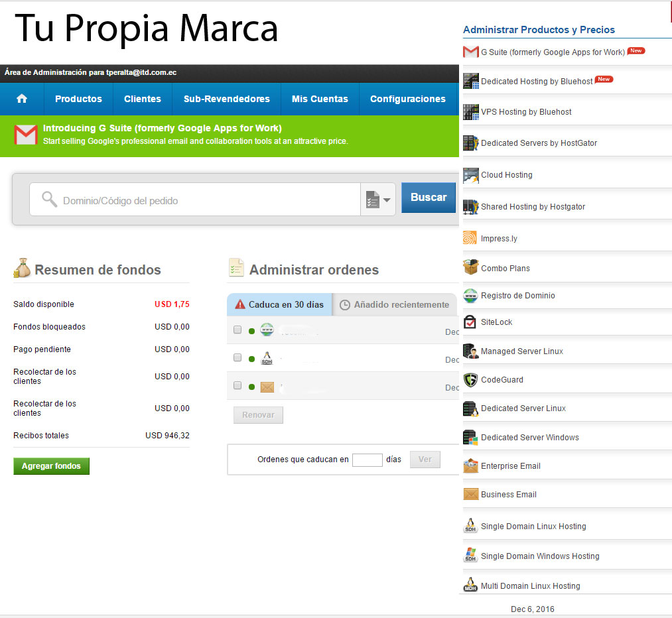Viewport: 672px width, 618px height.
Task: Open the Enterprise Email link
Action: [x=510, y=466]
